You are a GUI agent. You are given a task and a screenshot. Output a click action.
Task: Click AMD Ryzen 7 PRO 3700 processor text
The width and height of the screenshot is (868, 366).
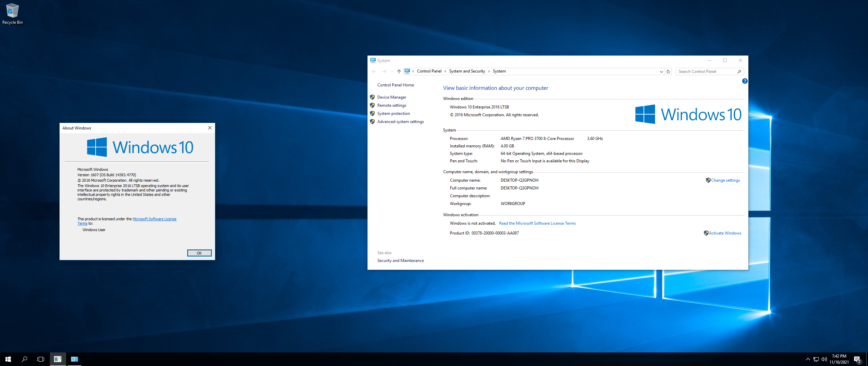[537, 139]
